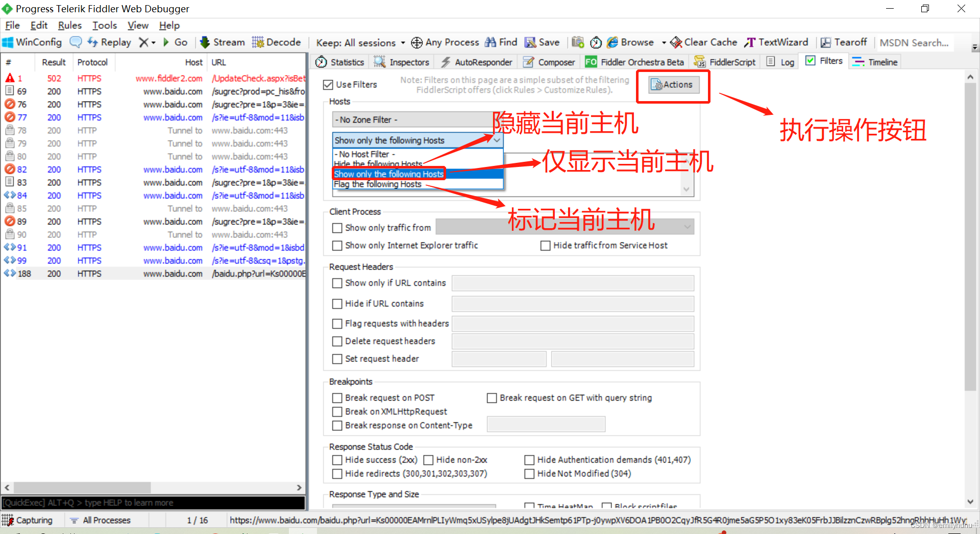
Task: Click the camera screenshot icon
Action: click(x=578, y=42)
